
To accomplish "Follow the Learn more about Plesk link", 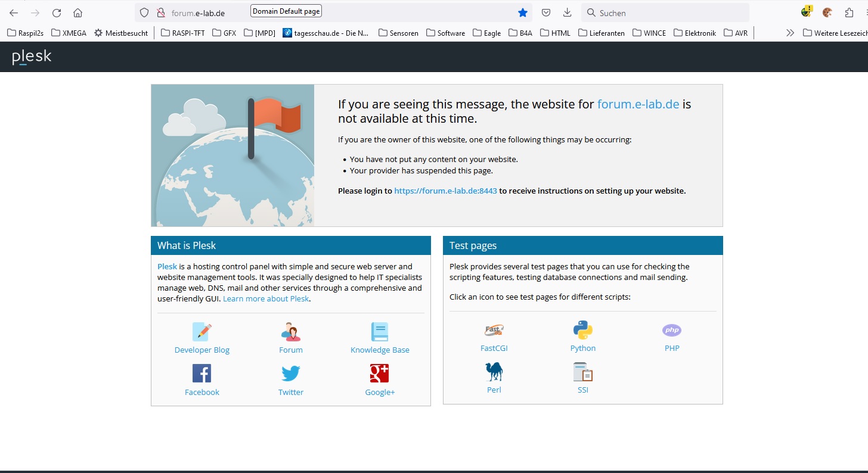I will click(x=266, y=299).
